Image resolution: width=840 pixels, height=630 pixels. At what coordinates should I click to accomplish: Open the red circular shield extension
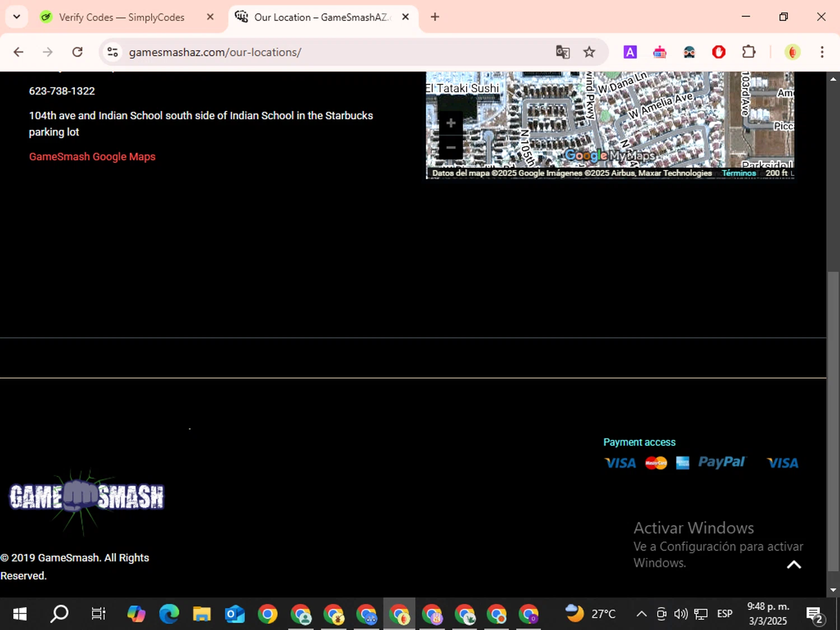point(718,52)
